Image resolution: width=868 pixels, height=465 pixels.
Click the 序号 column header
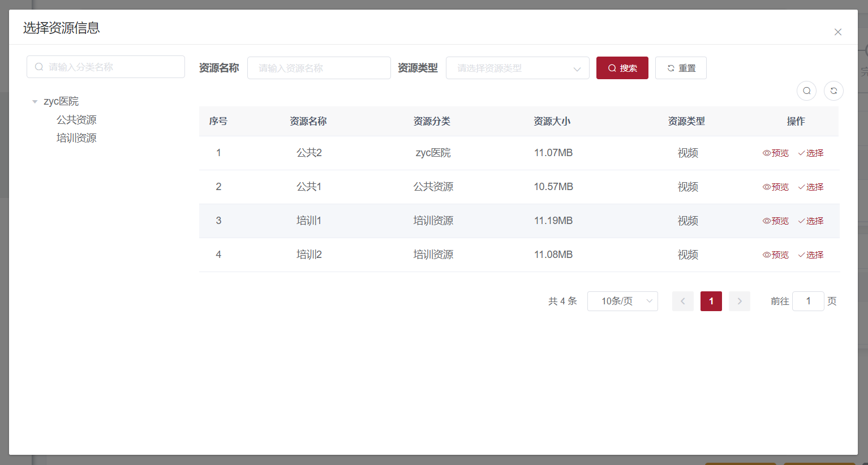(x=218, y=121)
